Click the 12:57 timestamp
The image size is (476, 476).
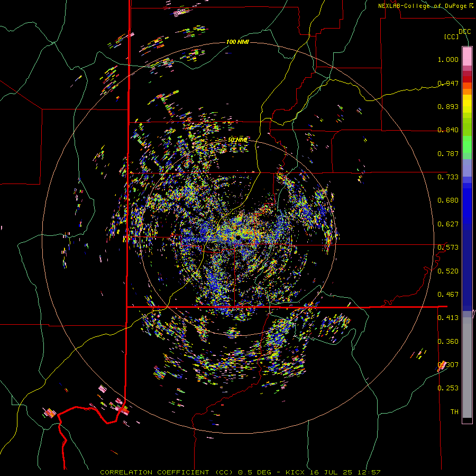click(369, 472)
